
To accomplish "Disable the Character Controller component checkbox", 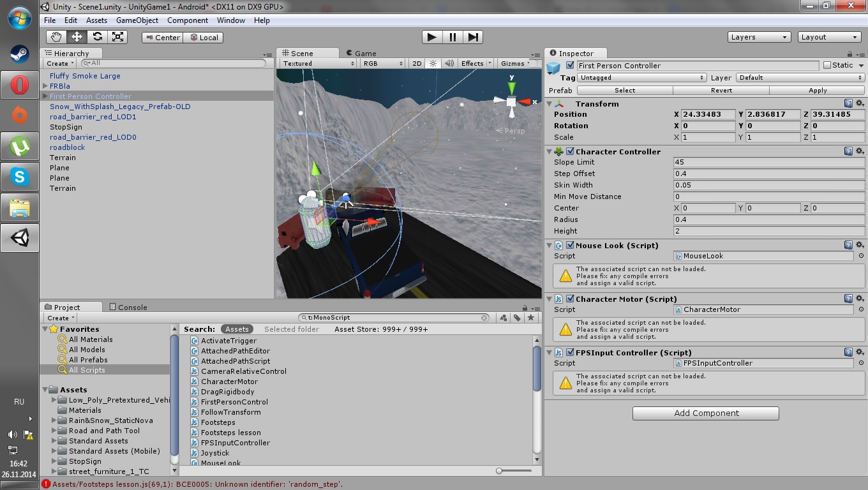I will (x=570, y=151).
